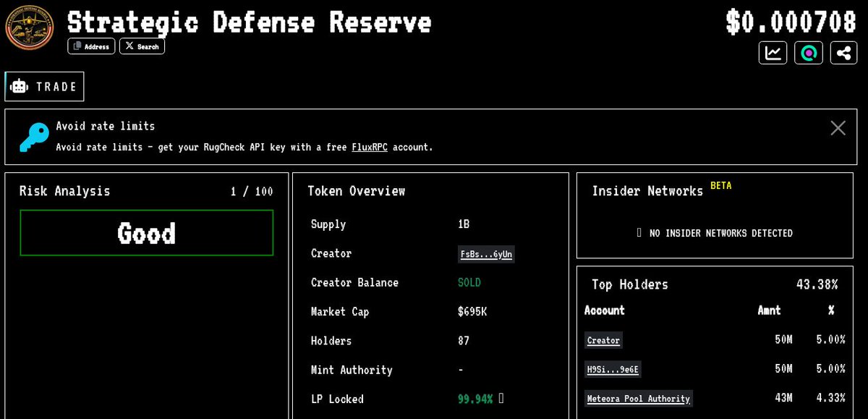Open the price chart icon
This screenshot has width=868, height=419.
[x=773, y=53]
